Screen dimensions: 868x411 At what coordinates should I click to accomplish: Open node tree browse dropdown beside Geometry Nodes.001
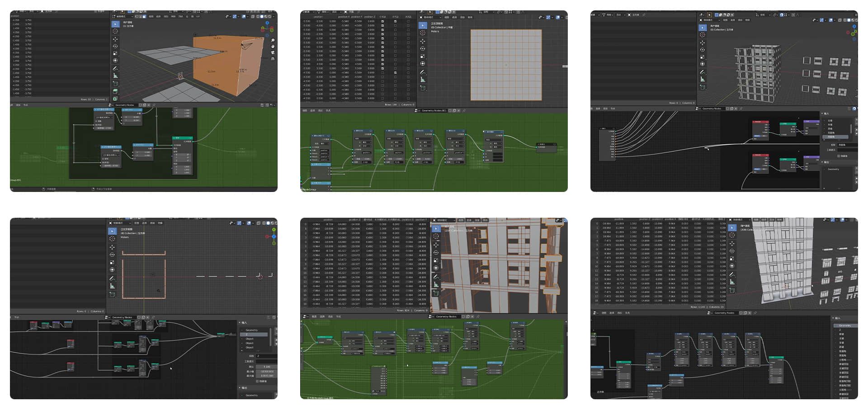coord(416,110)
